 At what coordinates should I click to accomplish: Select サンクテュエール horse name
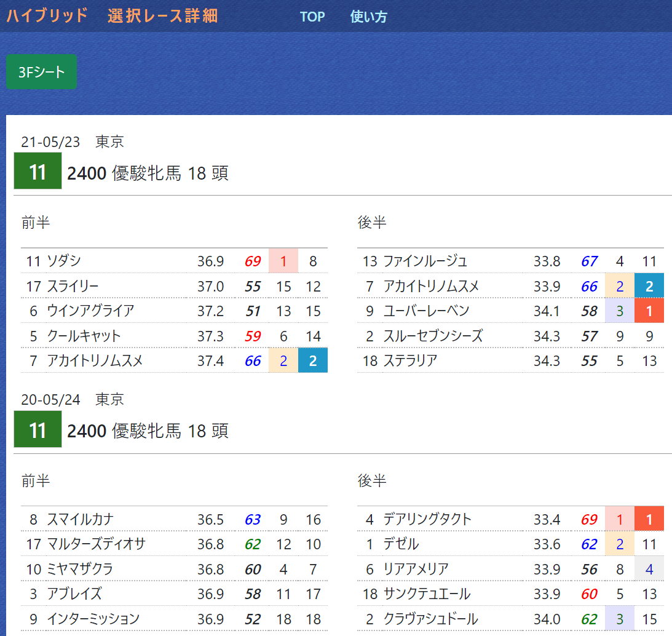click(x=427, y=594)
